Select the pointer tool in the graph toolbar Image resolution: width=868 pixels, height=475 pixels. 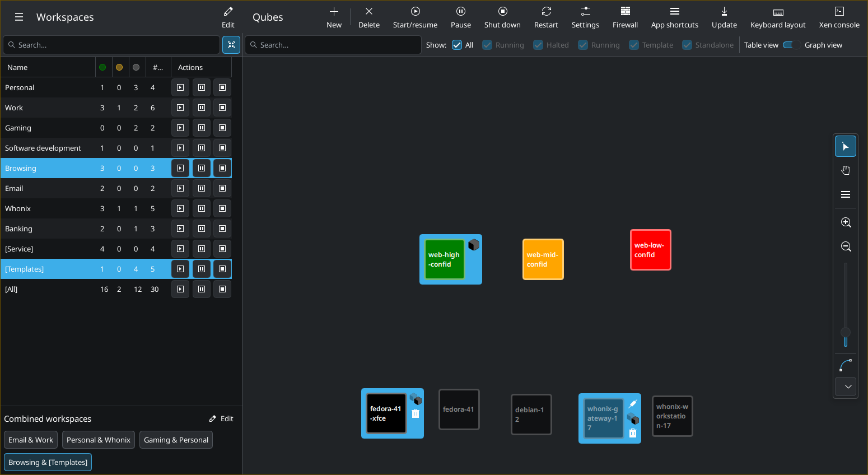[846, 146]
